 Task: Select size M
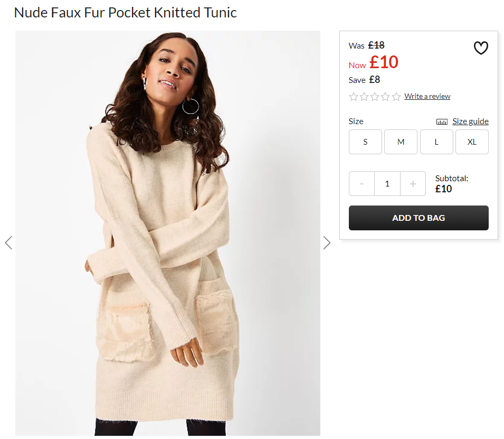401,142
